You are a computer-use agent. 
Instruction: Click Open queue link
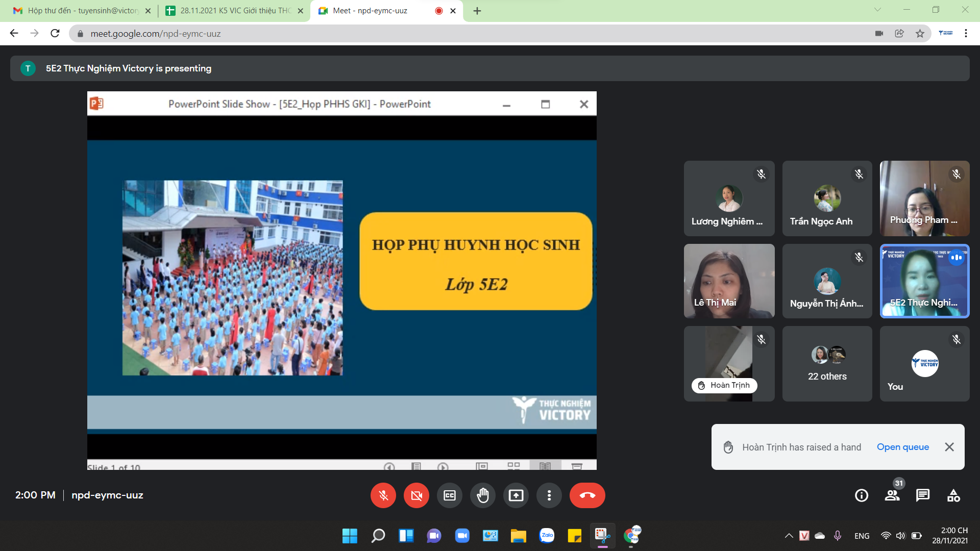902,447
